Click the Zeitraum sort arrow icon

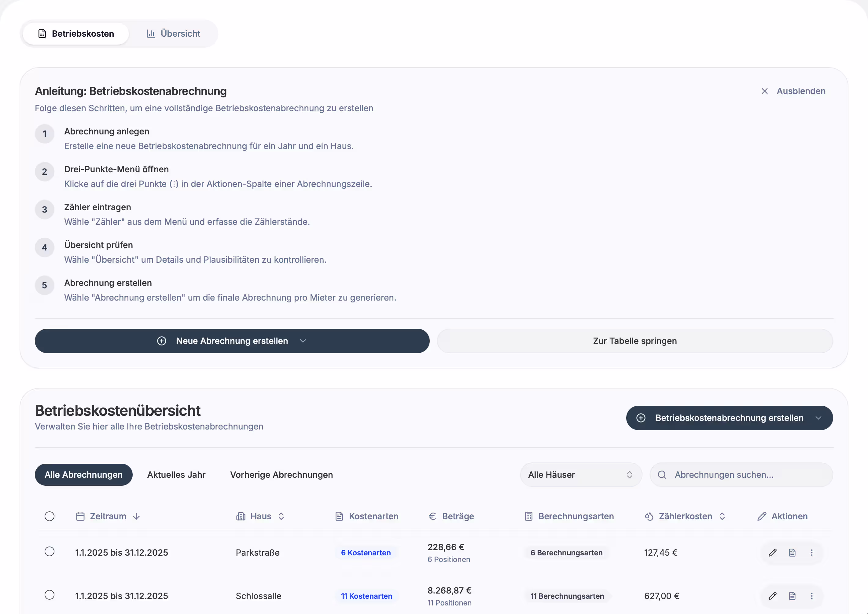[137, 516]
